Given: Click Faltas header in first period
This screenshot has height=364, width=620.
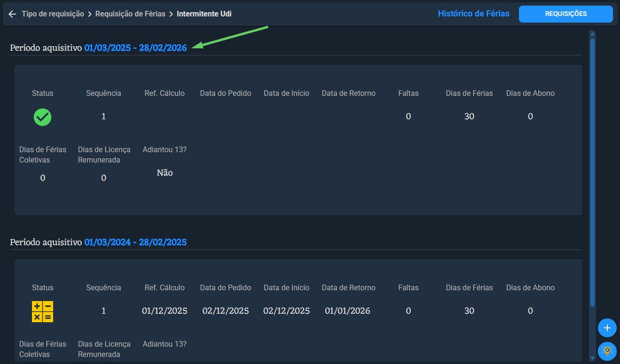Looking at the screenshot, I should [408, 93].
